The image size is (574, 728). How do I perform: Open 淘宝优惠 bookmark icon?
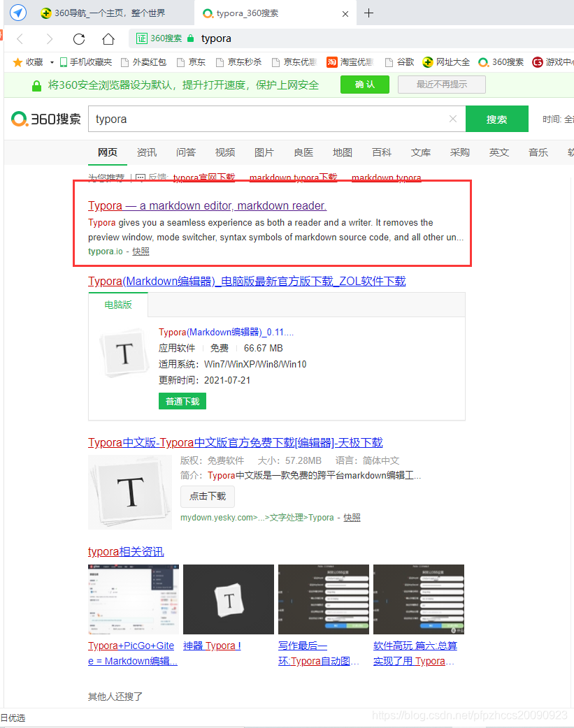pos(332,62)
